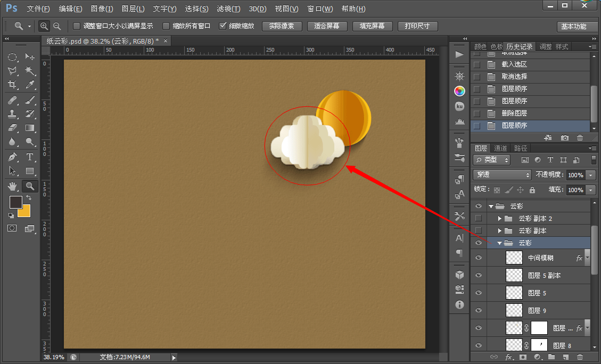Open the fill 填充 slider dropdown
601x364 pixels.
(591, 190)
